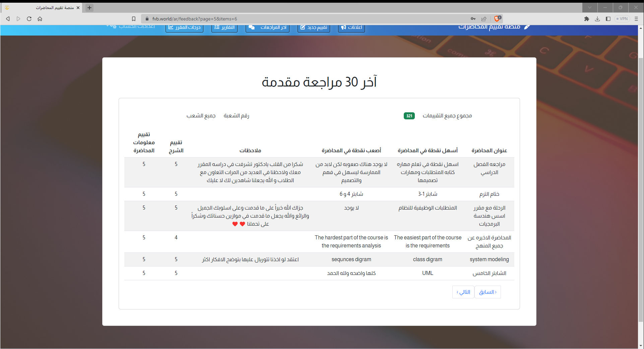The height and width of the screenshot is (349, 644).
Task: Click the saved passwords key icon
Action: (473, 19)
